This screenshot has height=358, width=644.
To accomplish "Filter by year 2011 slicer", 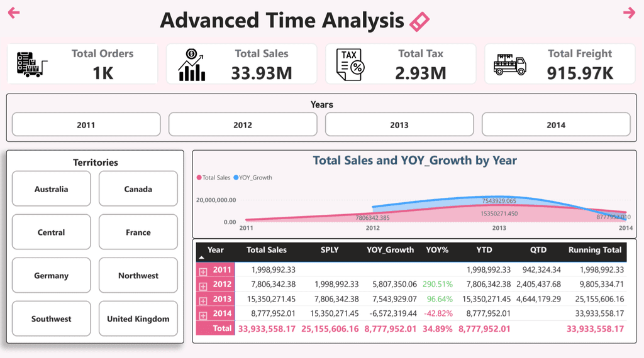I will click(86, 124).
